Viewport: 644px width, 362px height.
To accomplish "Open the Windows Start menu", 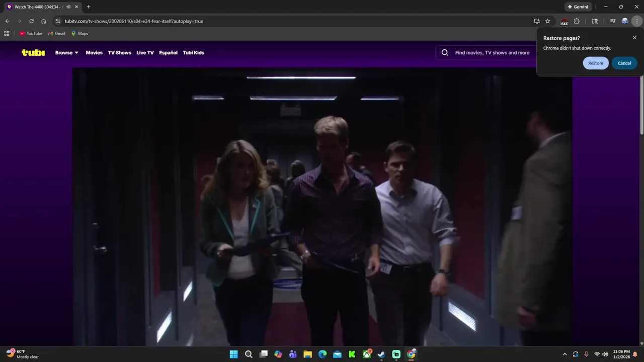I will pyautogui.click(x=234, y=354).
